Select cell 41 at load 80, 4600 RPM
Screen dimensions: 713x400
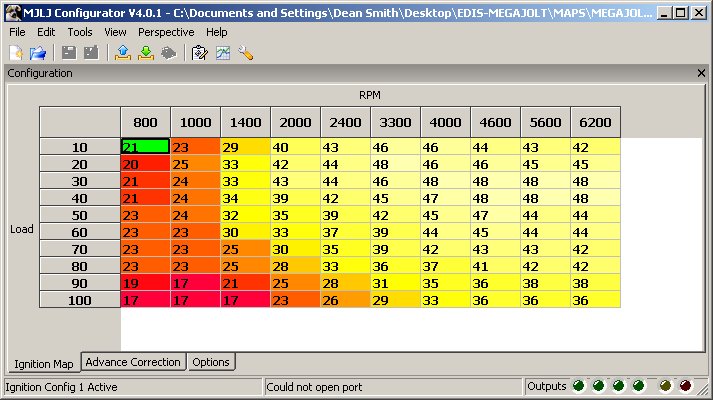click(x=496, y=266)
